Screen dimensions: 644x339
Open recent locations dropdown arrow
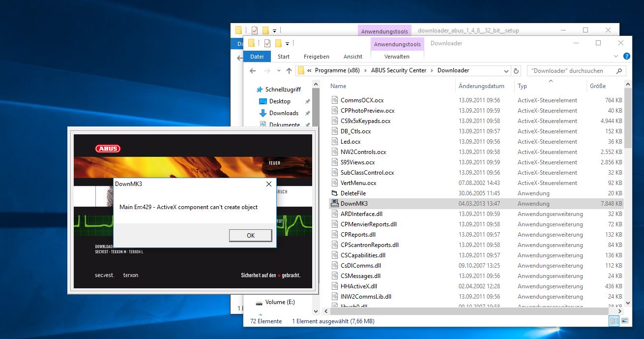[278, 71]
